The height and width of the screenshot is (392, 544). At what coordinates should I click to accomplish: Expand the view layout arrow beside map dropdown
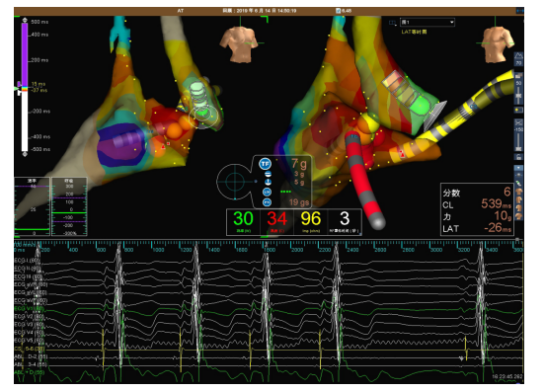392,23
